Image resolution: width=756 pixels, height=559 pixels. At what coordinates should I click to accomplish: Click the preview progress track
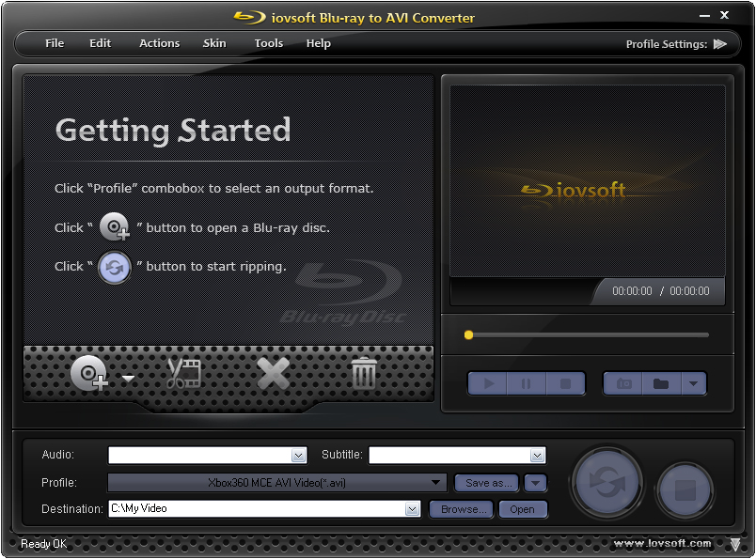pos(587,334)
